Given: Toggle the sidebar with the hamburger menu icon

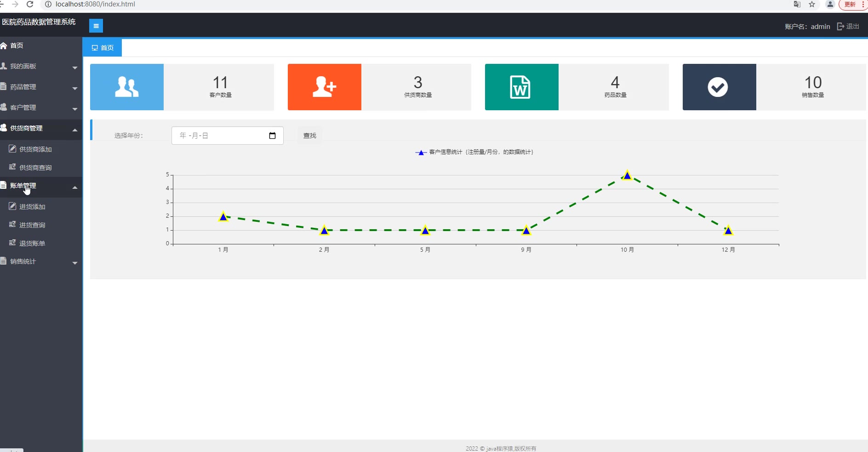Looking at the screenshot, I should (x=96, y=26).
